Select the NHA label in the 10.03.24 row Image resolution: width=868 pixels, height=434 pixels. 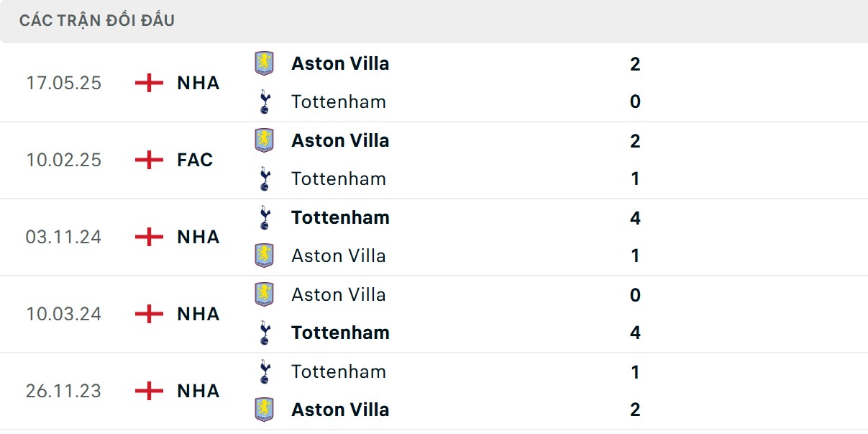[199, 314]
